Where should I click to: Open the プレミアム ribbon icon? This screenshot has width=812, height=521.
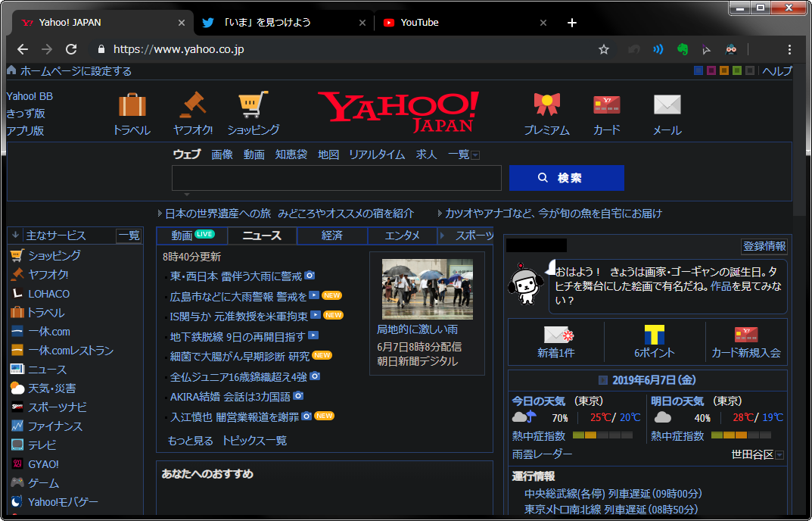click(547, 105)
